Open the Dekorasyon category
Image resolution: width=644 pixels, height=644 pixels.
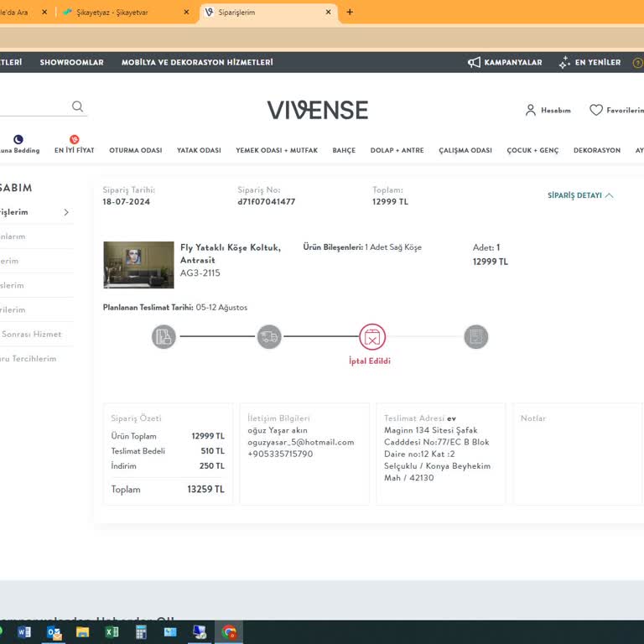[x=597, y=150]
